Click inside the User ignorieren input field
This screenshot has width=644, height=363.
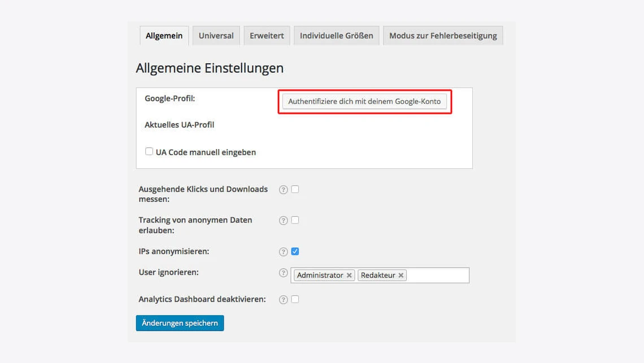(x=438, y=275)
